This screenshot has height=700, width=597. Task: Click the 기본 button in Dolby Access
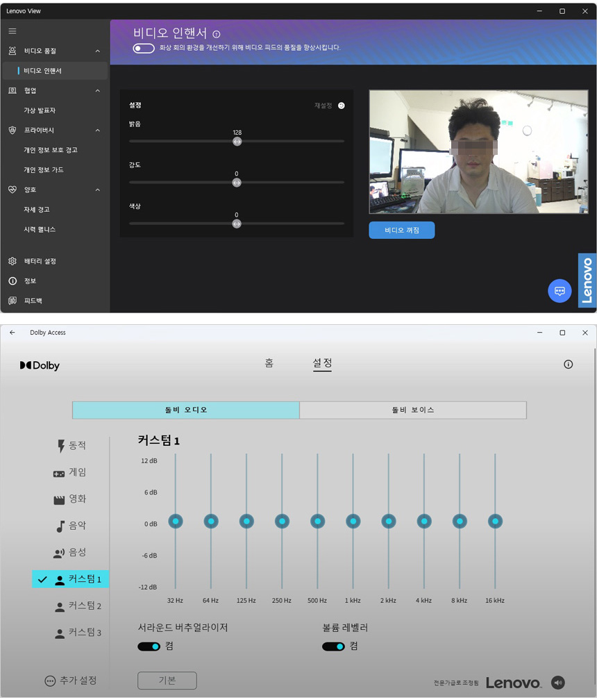click(167, 681)
